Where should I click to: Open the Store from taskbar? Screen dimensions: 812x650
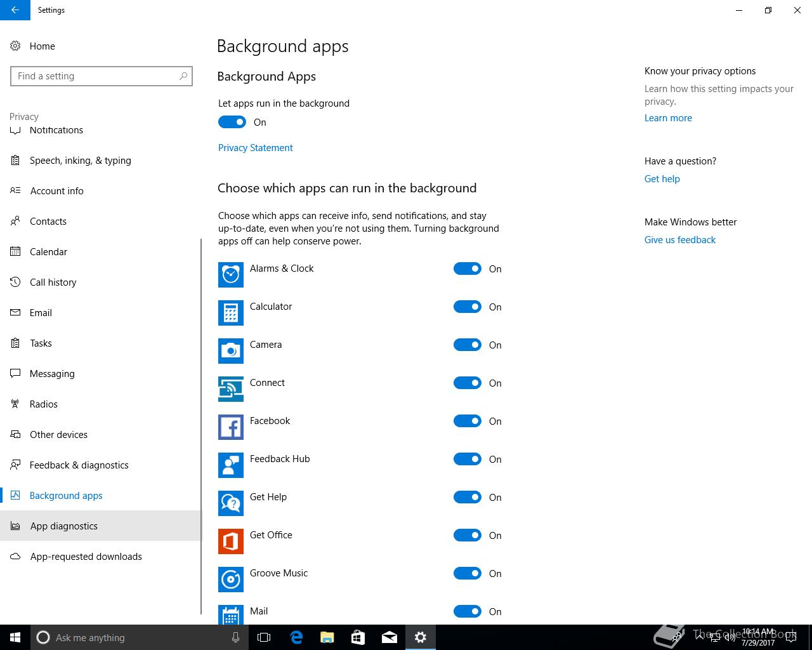[358, 637]
